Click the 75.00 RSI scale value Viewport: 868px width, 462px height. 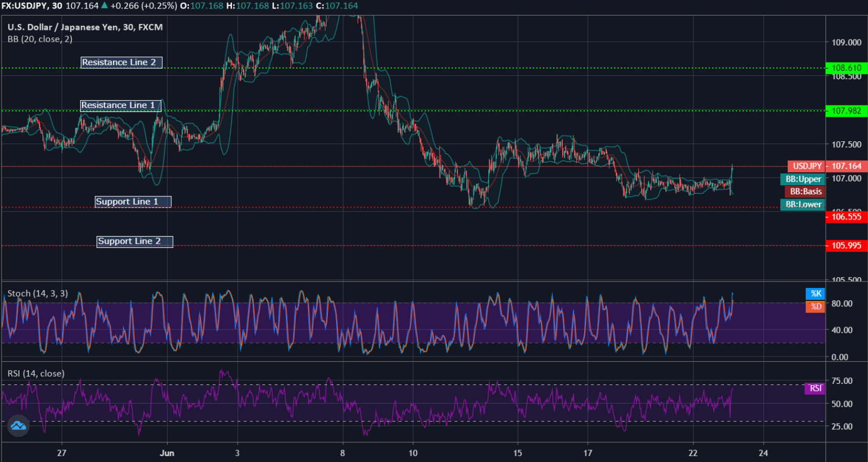842,381
